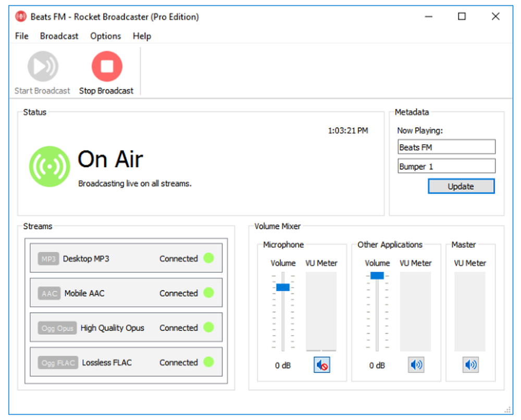Click the Other Applications VU Meter bar

point(415,312)
